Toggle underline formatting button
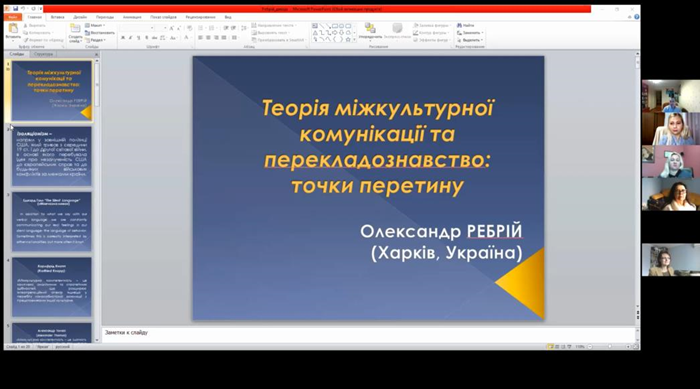Screen dimensions: 700x389 point(138,38)
